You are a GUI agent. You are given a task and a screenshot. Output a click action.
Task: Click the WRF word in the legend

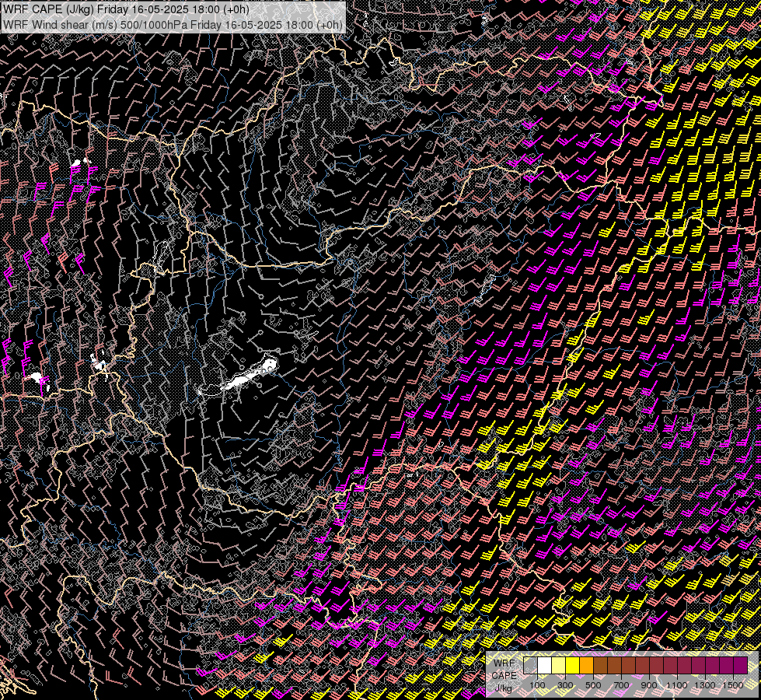(504, 663)
